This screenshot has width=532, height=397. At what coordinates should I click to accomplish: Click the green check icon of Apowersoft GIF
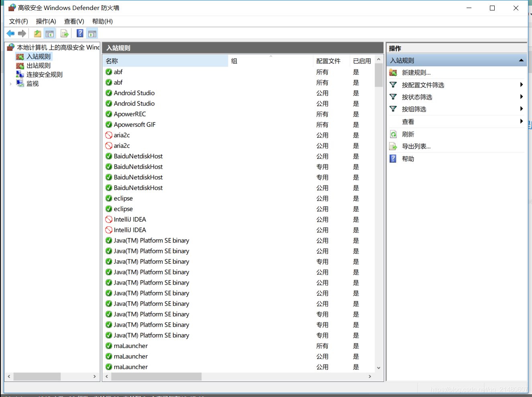click(109, 124)
